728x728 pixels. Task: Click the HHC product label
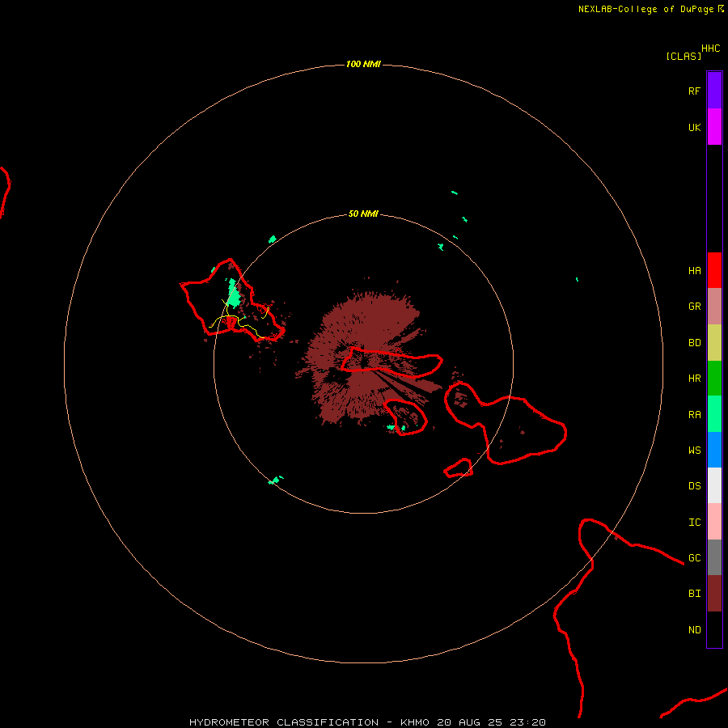click(x=710, y=49)
